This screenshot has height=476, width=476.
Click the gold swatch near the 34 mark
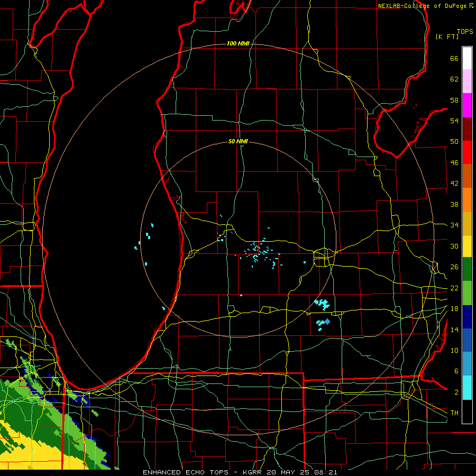467,224
